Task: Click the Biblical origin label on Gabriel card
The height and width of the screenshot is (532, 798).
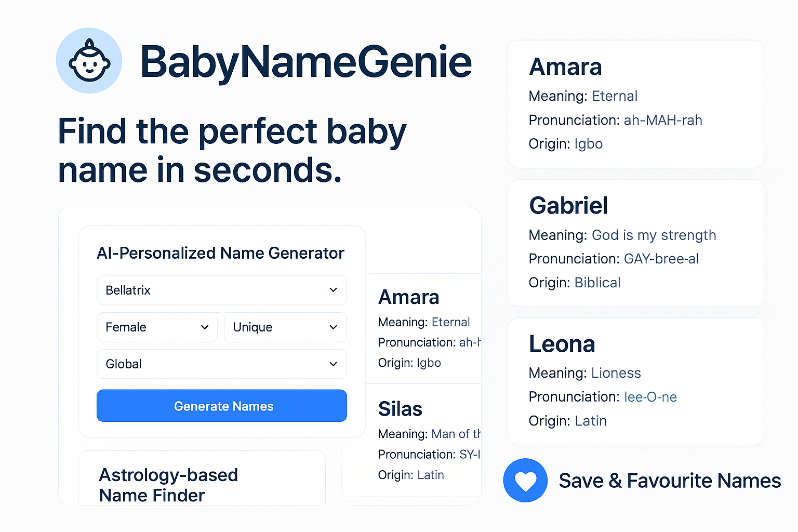Action: coord(597,283)
